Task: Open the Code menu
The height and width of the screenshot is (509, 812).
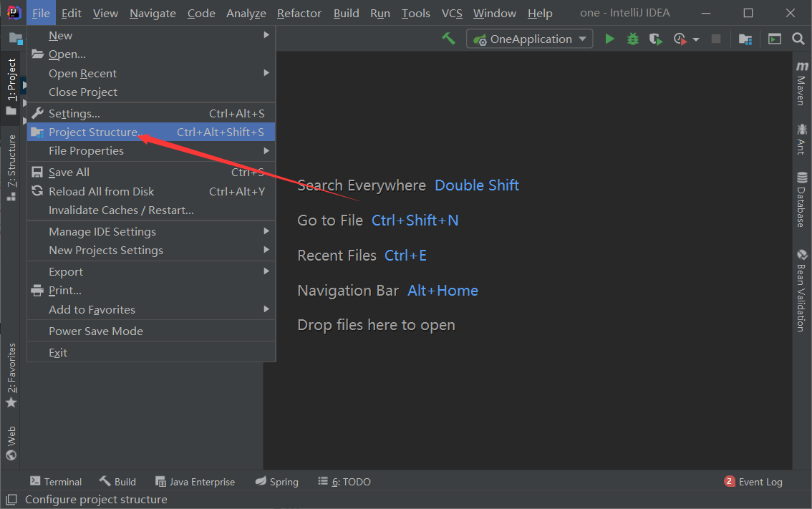Action: (201, 13)
